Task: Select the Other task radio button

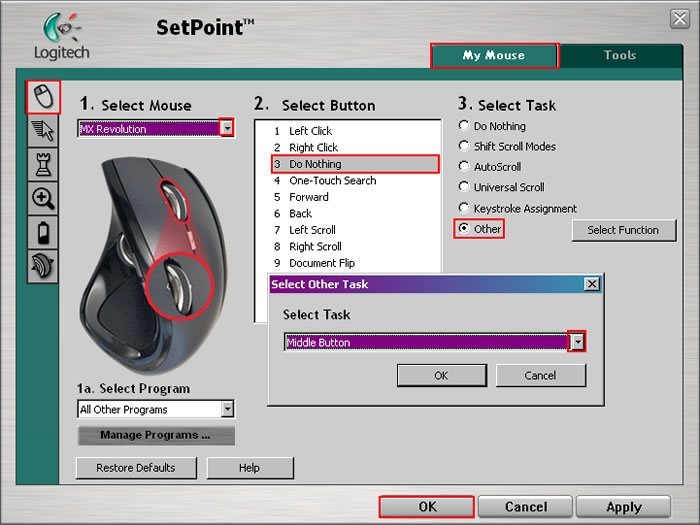Action: (464, 228)
